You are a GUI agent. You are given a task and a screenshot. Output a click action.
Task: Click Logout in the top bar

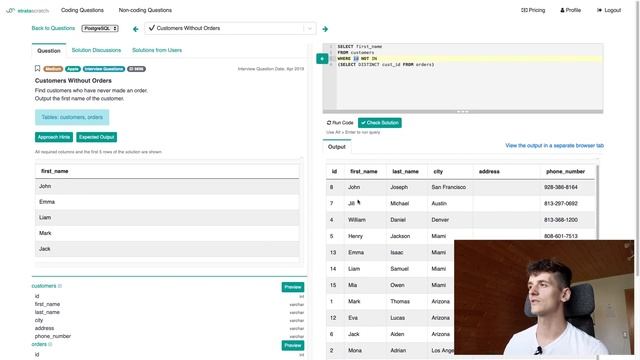[x=609, y=10]
